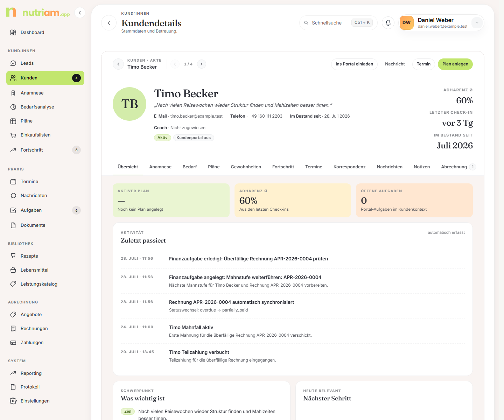Open the Abrechnung tab

coord(458,167)
